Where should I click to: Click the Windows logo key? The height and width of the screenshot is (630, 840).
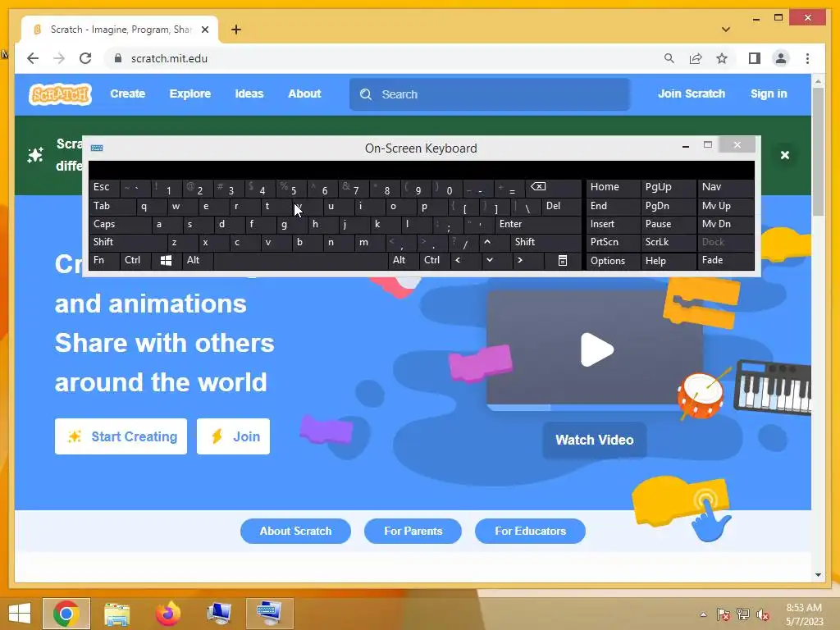166,260
